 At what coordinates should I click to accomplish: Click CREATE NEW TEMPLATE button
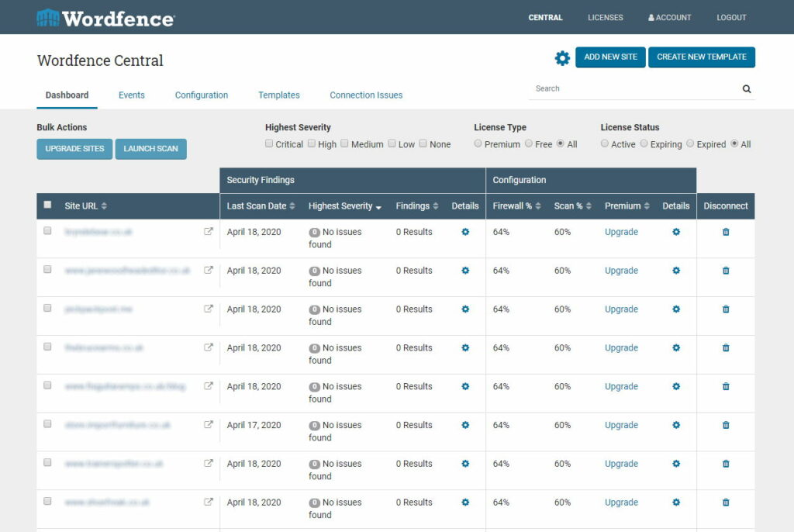[x=702, y=57]
